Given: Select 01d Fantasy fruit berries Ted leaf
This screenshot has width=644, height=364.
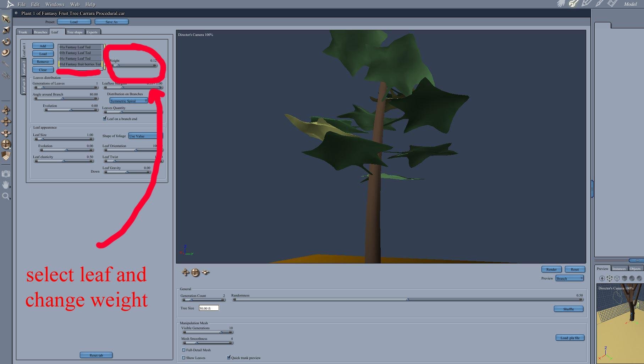Looking at the screenshot, I should (x=80, y=64).
